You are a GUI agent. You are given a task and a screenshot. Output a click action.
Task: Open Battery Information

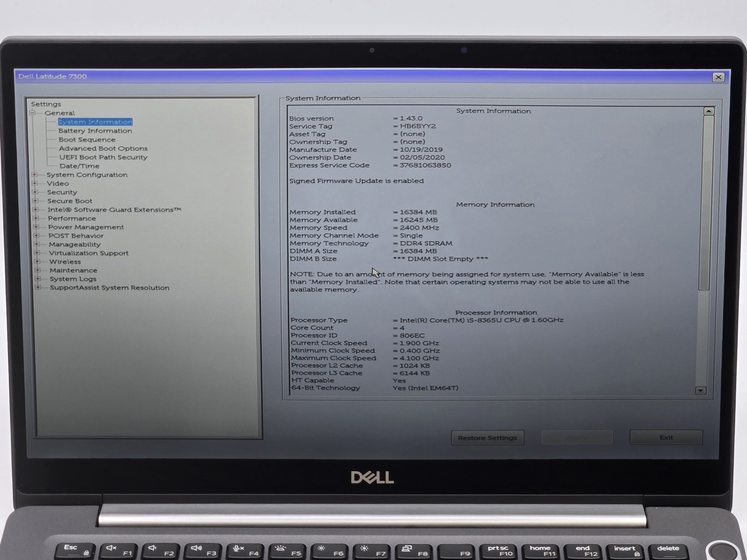click(95, 131)
